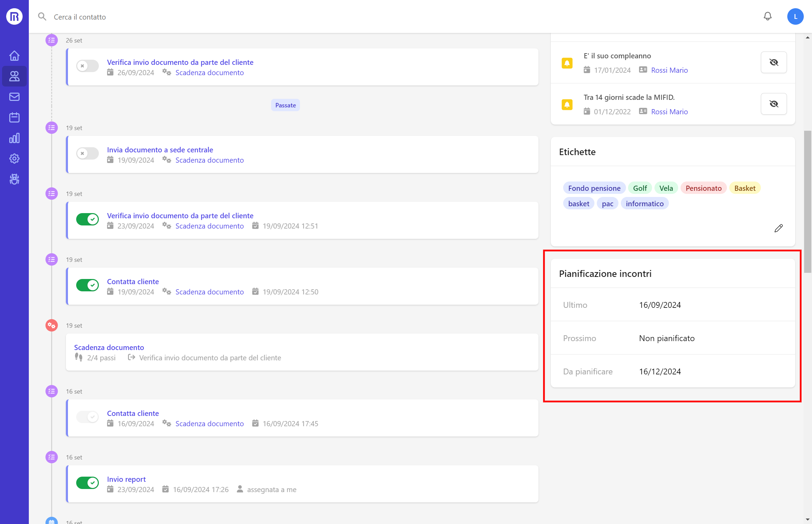
Task: Open the calendar section in the sidebar
Action: pyautogui.click(x=14, y=117)
